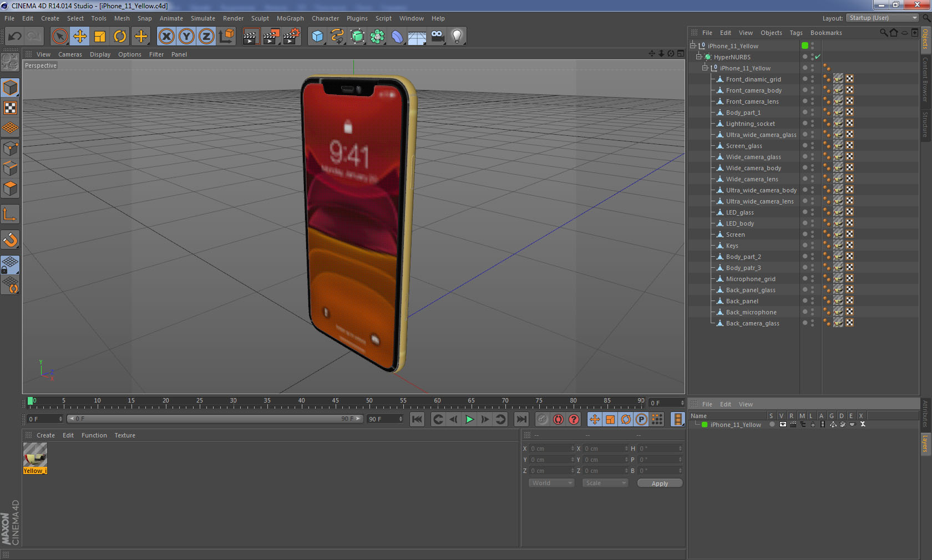Collapse the top iPhone_11_Yellow null
This screenshot has width=932, height=560.
coord(693,45)
